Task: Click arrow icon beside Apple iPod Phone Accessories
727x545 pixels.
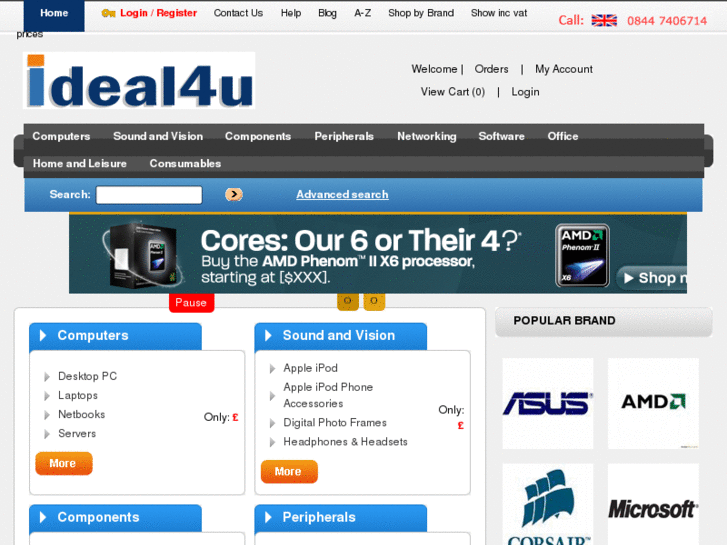Action: coord(272,396)
